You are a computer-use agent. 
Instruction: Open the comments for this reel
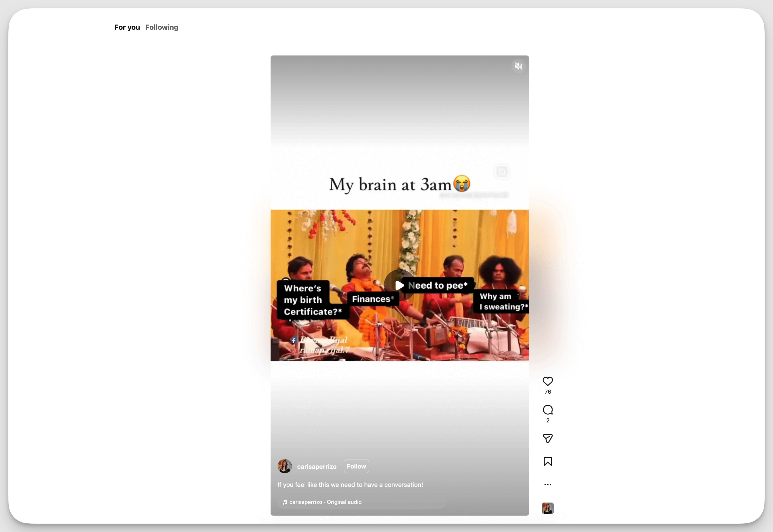(x=547, y=410)
